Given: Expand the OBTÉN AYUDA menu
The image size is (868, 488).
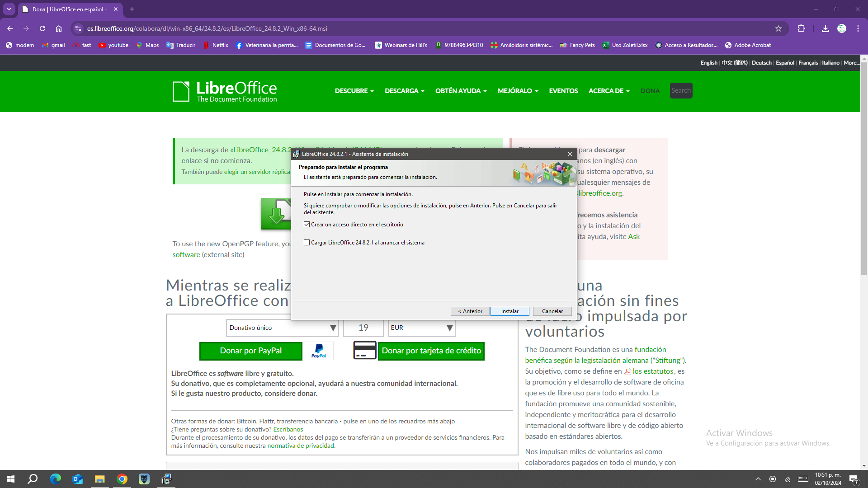Looking at the screenshot, I should coord(461,91).
